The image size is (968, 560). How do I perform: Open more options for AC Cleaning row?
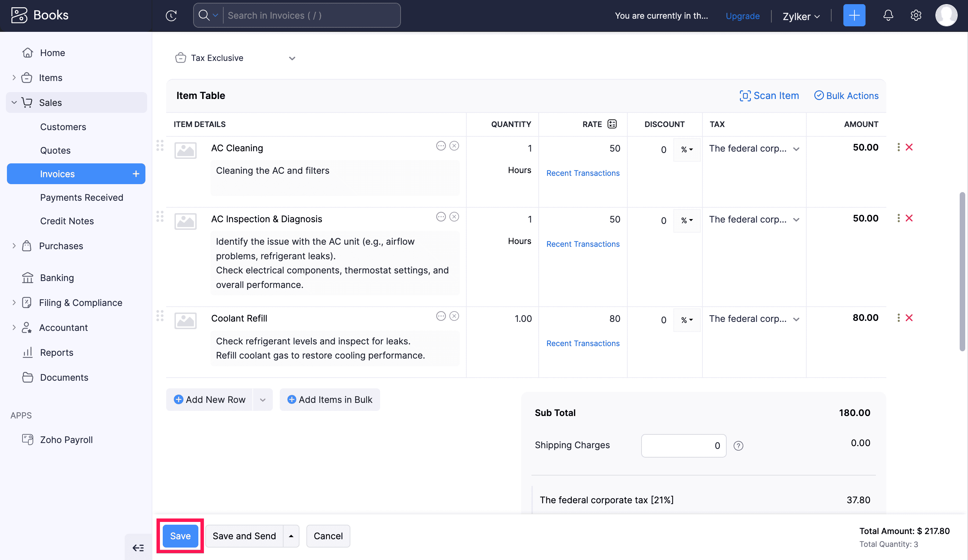point(898,147)
